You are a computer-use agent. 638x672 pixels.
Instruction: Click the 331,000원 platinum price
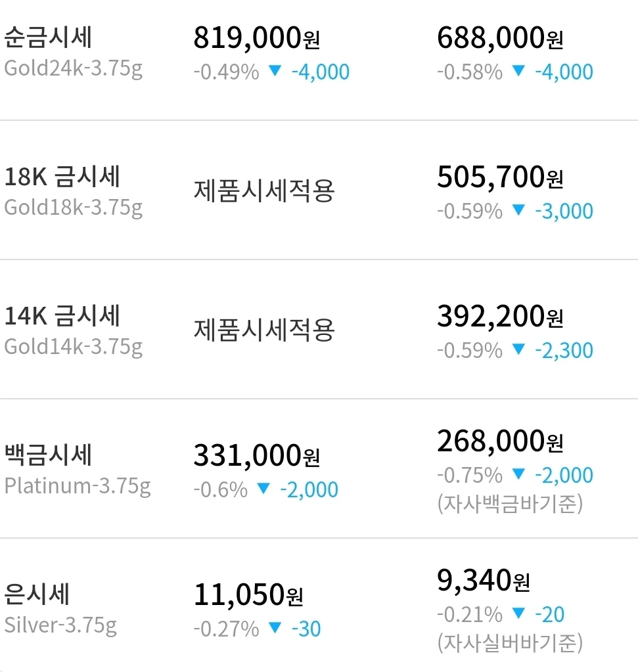[256, 456]
